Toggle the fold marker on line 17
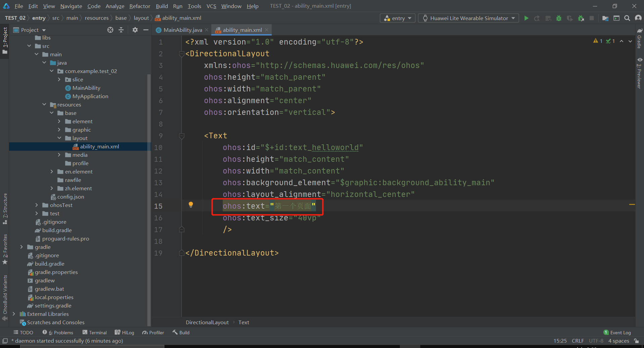The height and width of the screenshot is (348, 644). (182, 229)
